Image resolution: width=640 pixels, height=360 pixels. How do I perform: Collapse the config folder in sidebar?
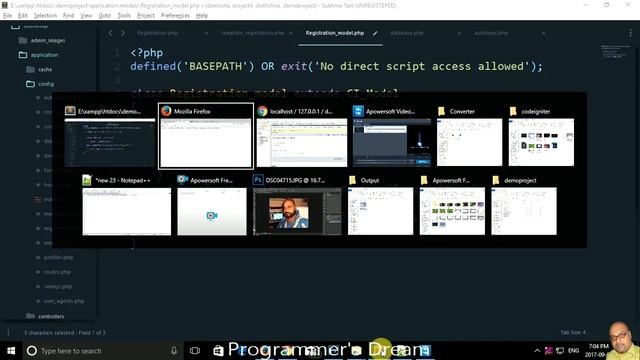(x=40, y=84)
